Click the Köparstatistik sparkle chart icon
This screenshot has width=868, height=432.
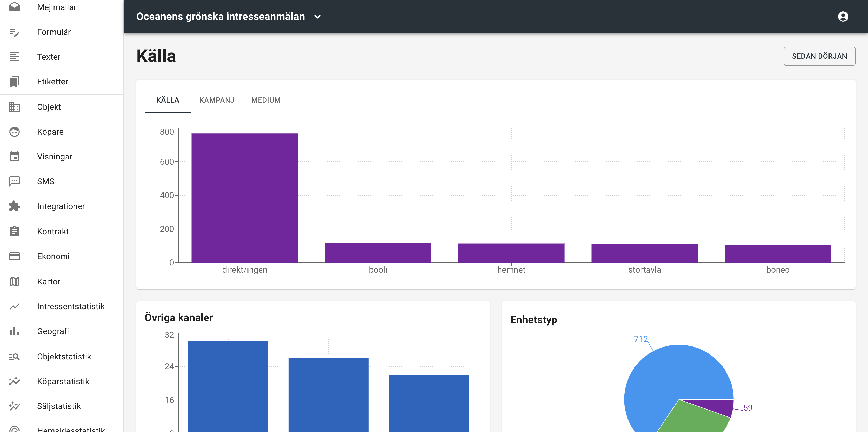(x=14, y=381)
